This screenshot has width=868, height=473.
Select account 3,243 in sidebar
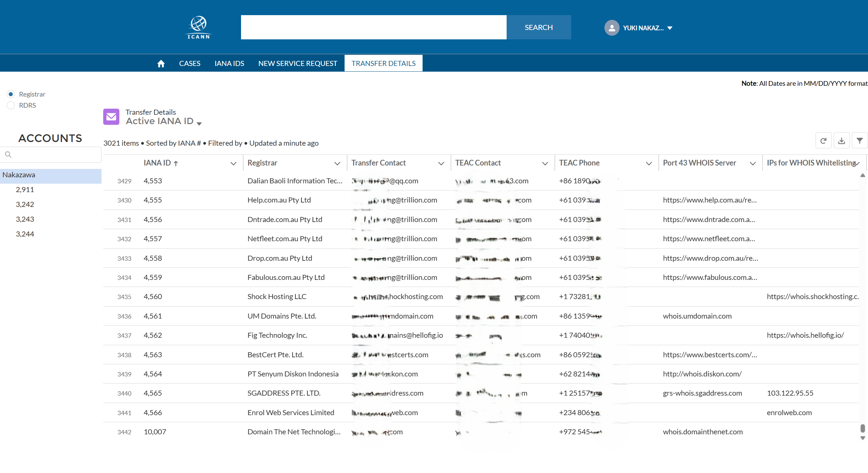(x=25, y=219)
